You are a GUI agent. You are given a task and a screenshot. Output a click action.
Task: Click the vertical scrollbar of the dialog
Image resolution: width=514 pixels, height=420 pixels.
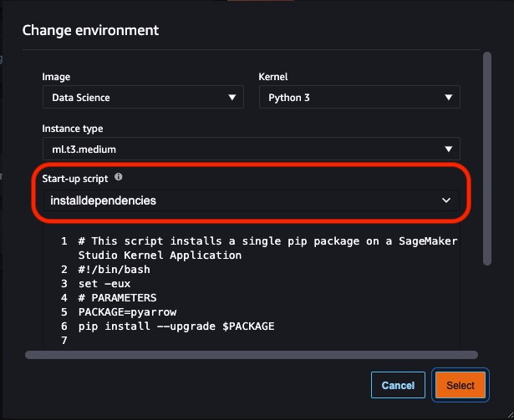[487, 159]
